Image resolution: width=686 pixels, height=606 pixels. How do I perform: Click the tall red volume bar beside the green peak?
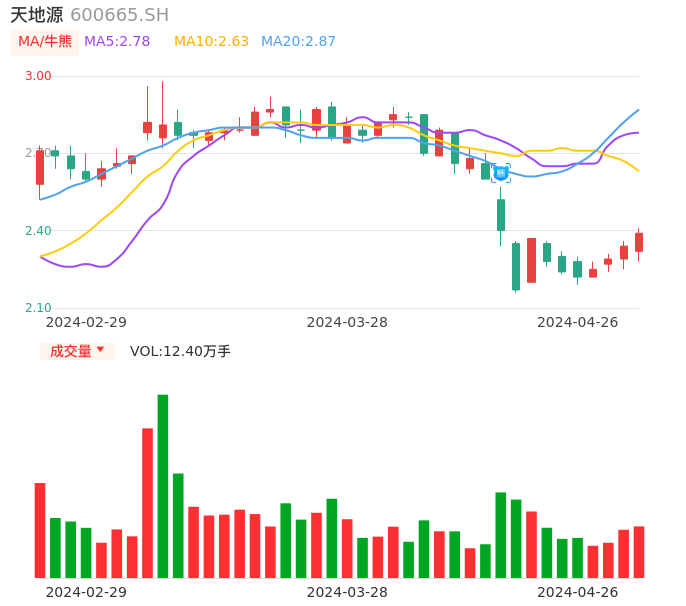[147, 502]
